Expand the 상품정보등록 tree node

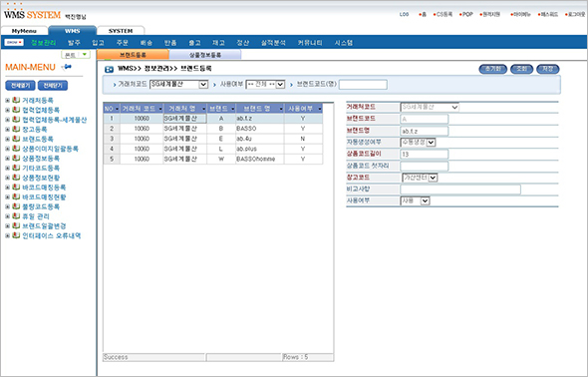coord(7,159)
